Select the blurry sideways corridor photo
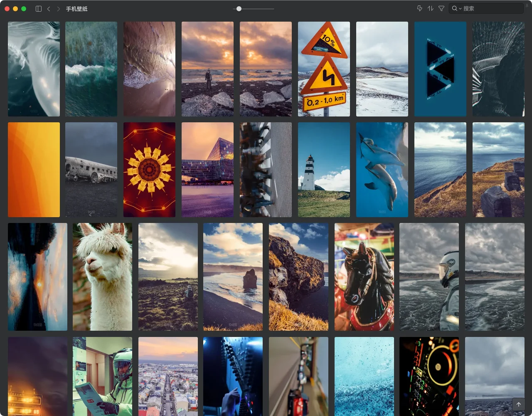Viewport: 532px width, 416px height. (x=298, y=376)
